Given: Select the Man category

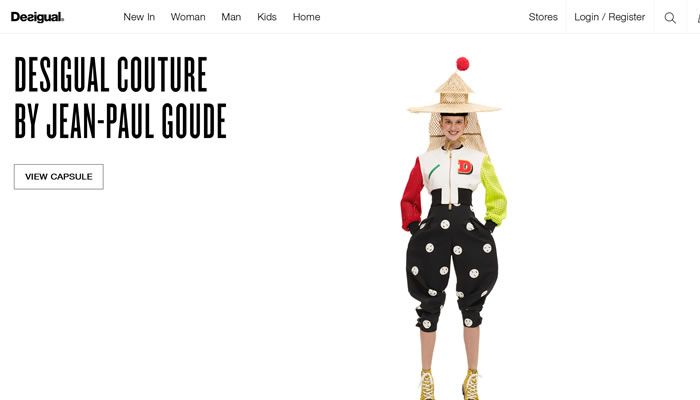Looking at the screenshot, I should [x=231, y=17].
